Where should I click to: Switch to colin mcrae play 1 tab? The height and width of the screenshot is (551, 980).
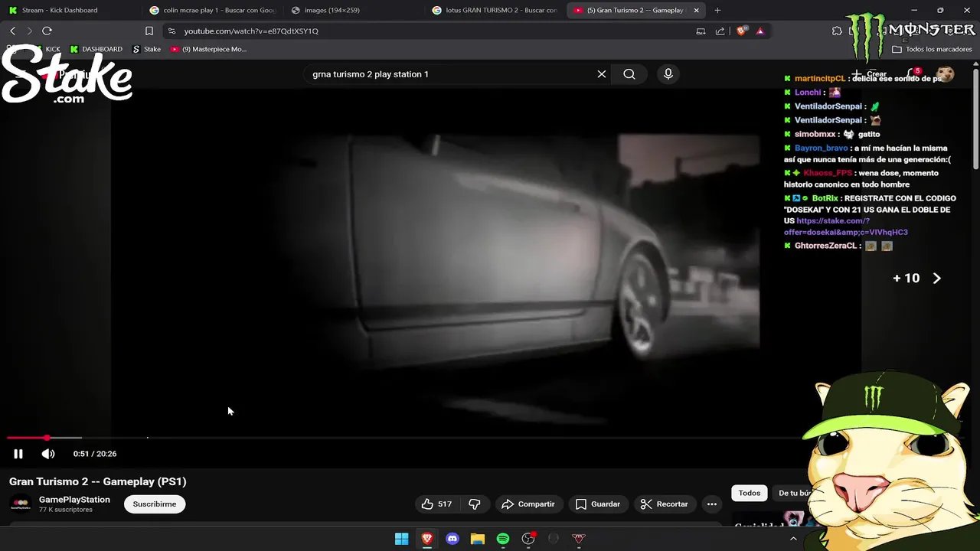tap(211, 10)
